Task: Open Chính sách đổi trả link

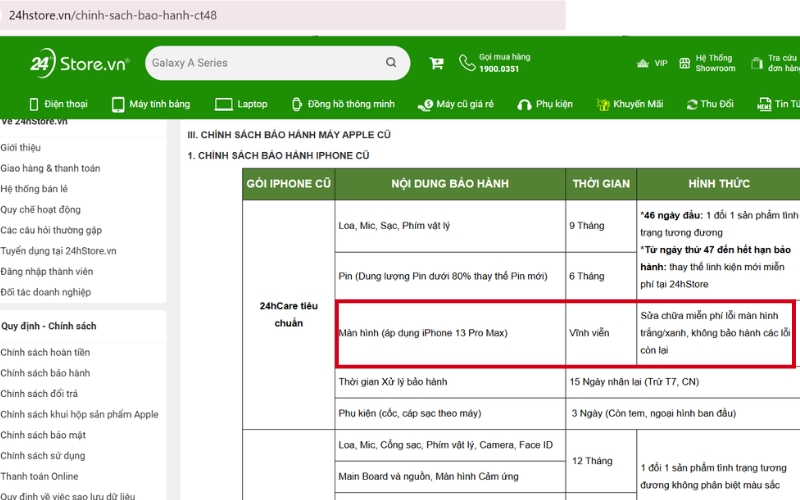Action: point(39,394)
